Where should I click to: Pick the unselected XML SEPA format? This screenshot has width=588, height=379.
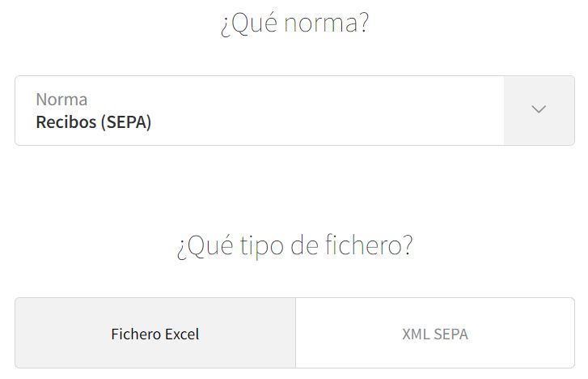pyautogui.click(x=435, y=333)
